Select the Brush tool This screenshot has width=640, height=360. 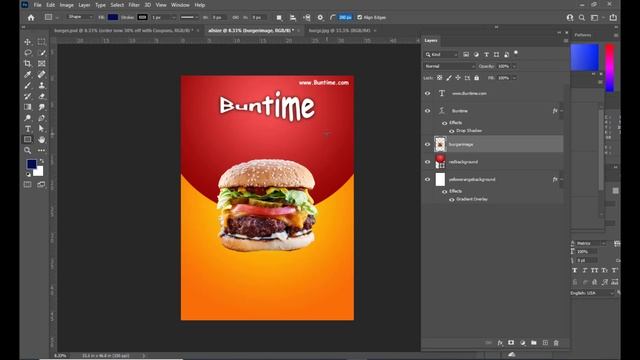(x=27, y=86)
